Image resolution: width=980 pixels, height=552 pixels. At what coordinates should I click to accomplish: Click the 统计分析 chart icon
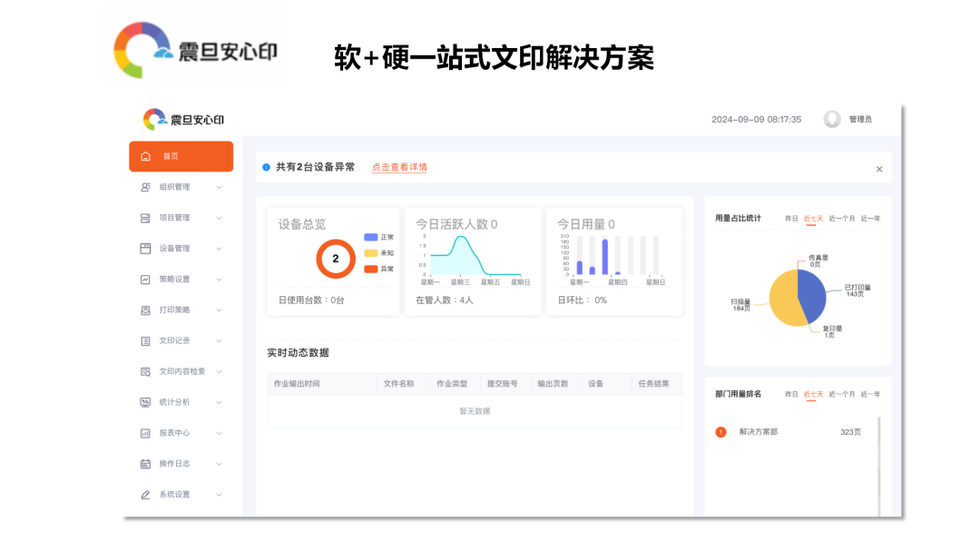click(x=145, y=402)
